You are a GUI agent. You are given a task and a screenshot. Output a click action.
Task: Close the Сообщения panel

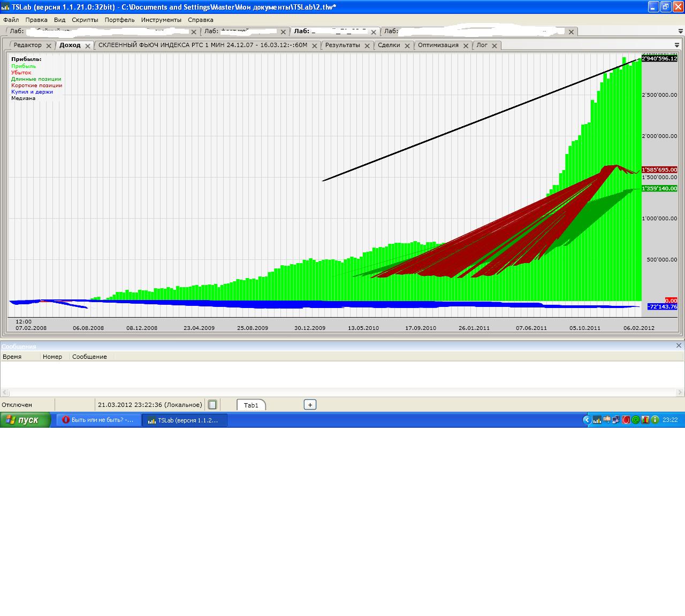point(679,346)
